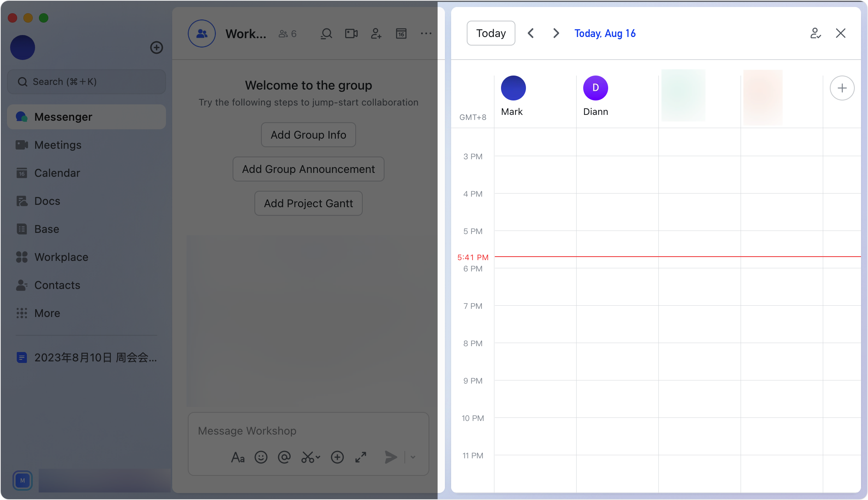Click the user profile avatar in sidebar
Screen dimensions: 868x500
point(23,48)
